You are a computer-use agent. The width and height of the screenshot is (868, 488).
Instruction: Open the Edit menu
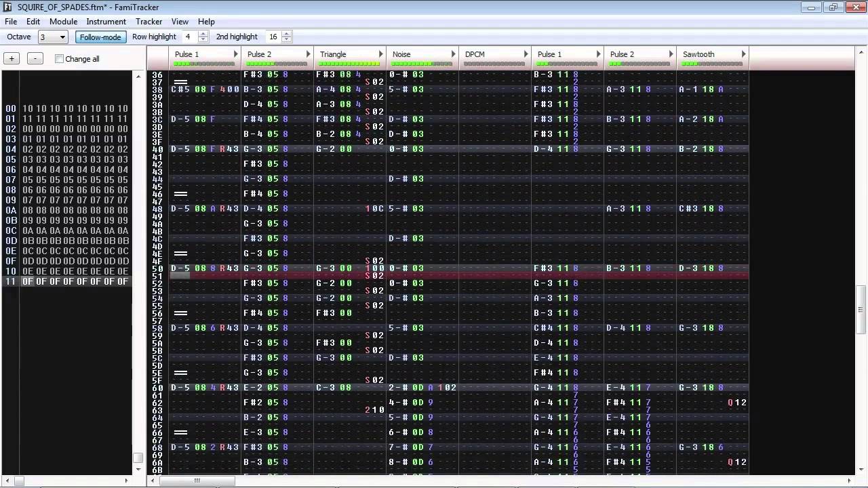(33, 22)
